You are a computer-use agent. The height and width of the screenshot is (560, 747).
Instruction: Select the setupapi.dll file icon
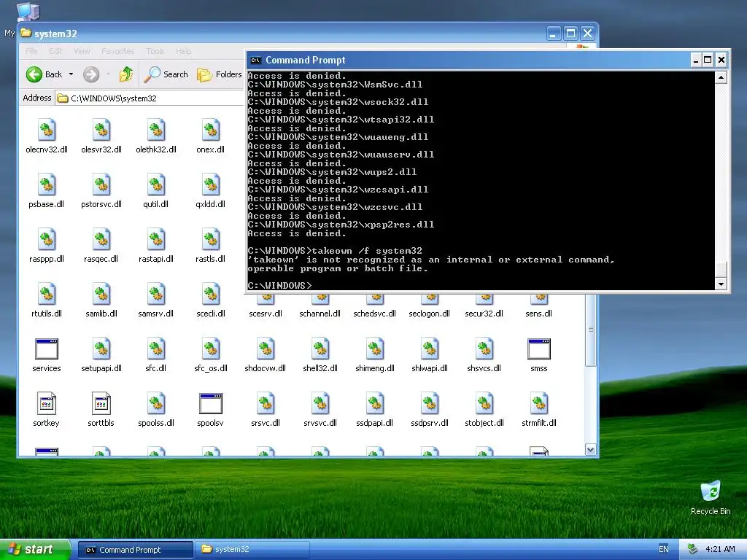[x=101, y=349]
